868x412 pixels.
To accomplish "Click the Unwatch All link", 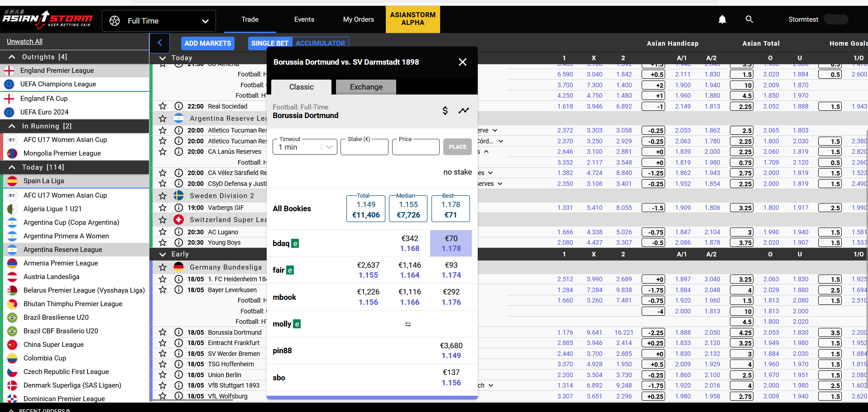I will click(24, 42).
